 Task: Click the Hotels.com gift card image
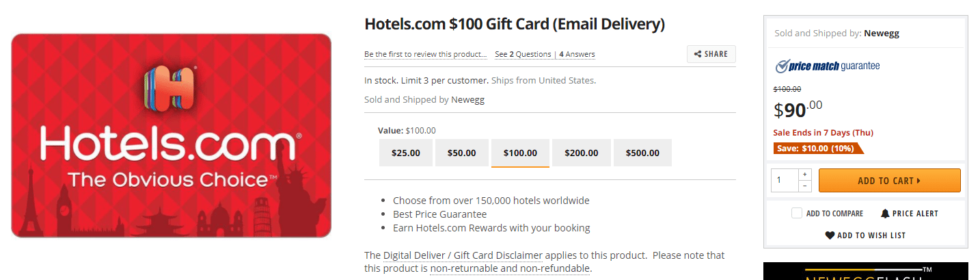pyautogui.click(x=171, y=136)
